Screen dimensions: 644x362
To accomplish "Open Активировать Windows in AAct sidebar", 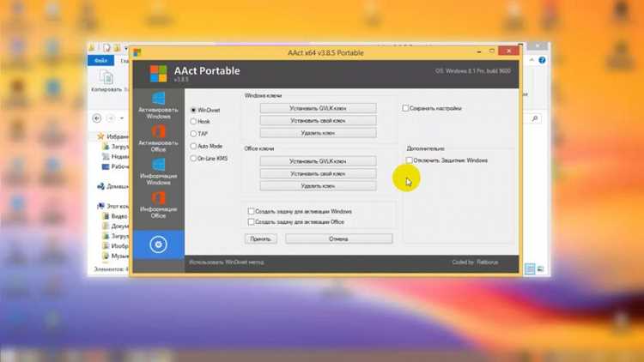I will point(158,106).
